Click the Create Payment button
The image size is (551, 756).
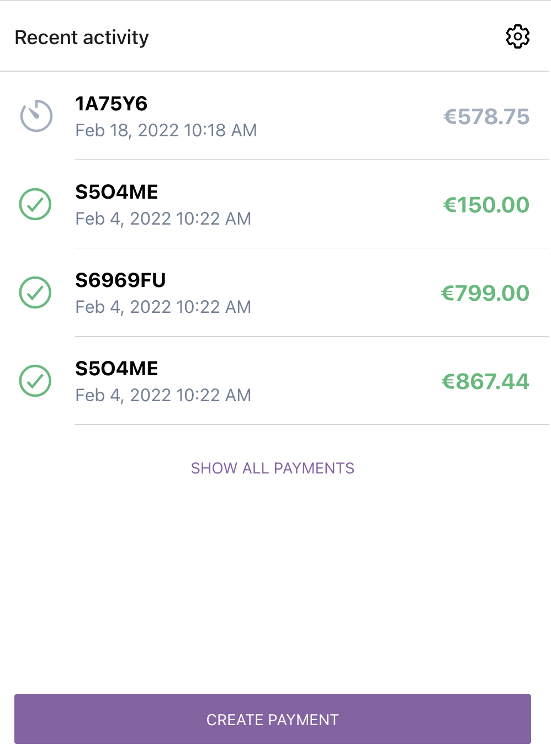(x=273, y=719)
